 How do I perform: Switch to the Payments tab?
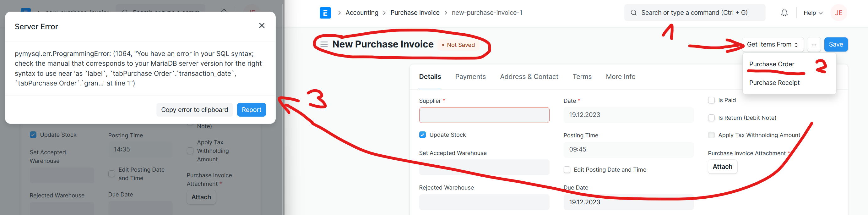[x=470, y=77]
